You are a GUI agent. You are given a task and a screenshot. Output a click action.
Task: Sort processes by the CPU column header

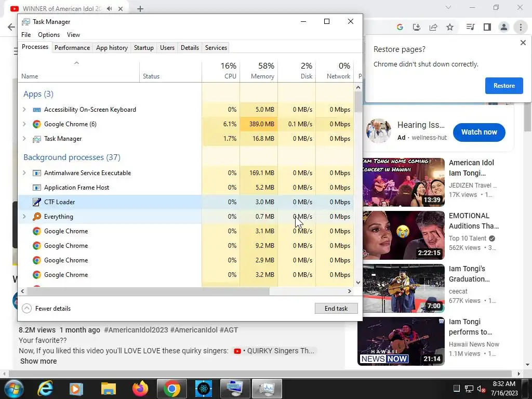221,71
